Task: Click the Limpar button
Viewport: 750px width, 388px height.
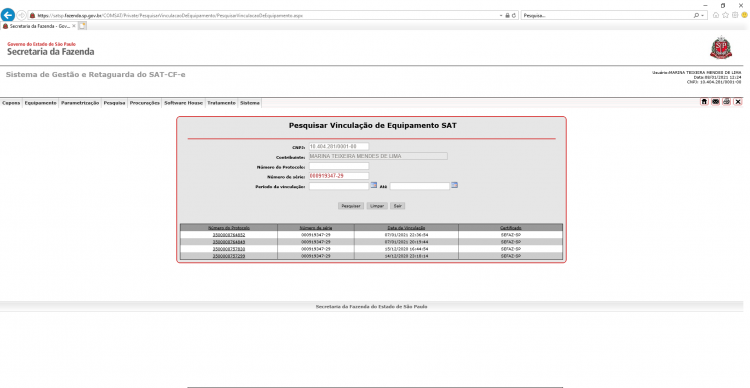Action: tap(377, 206)
